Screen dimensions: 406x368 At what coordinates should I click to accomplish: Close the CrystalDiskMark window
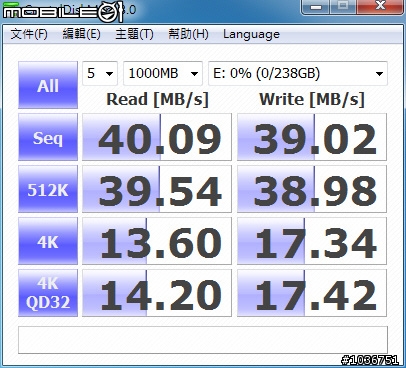click(380, 7)
